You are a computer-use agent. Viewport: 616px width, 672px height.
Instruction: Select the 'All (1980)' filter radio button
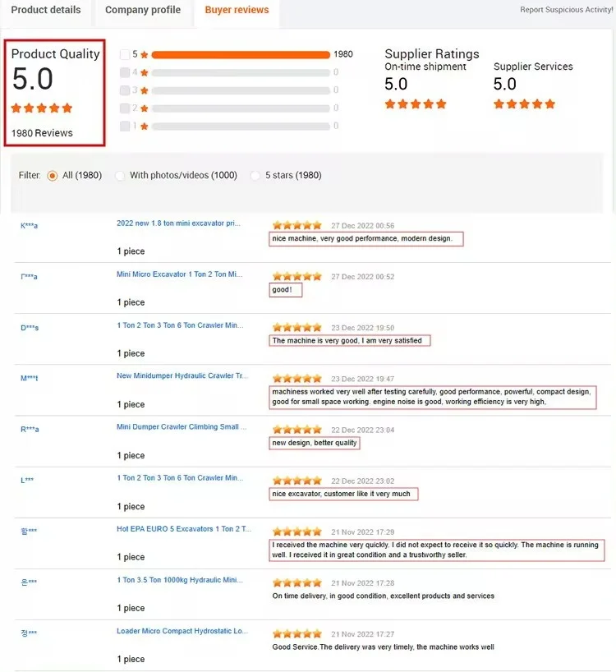pyautogui.click(x=53, y=175)
